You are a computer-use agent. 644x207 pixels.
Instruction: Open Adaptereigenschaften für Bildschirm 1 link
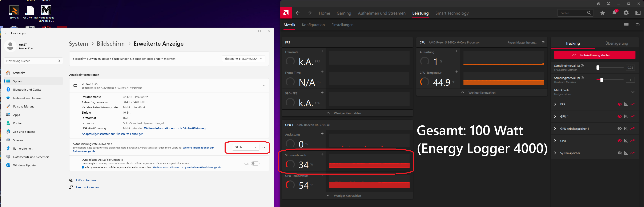113,134
